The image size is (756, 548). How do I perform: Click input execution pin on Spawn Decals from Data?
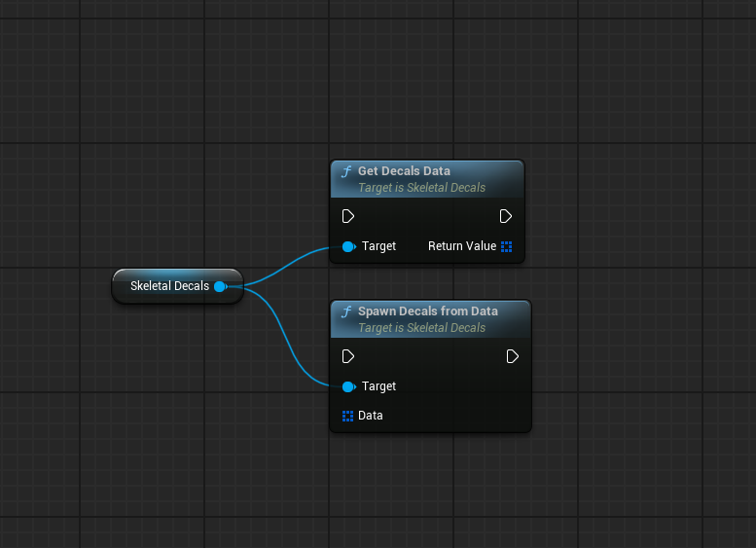(348, 356)
